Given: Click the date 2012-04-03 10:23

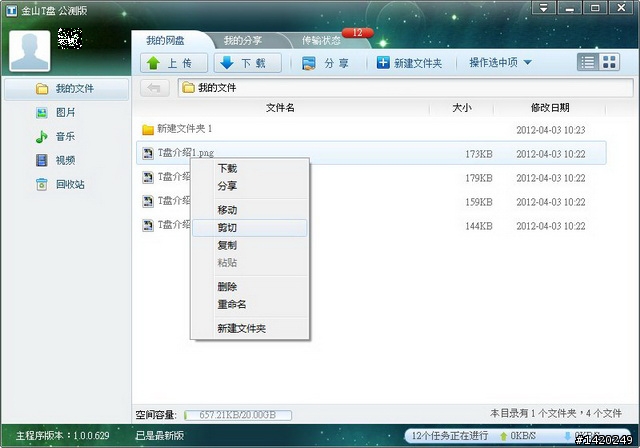Looking at the screenshot, I should click(551, 130).
